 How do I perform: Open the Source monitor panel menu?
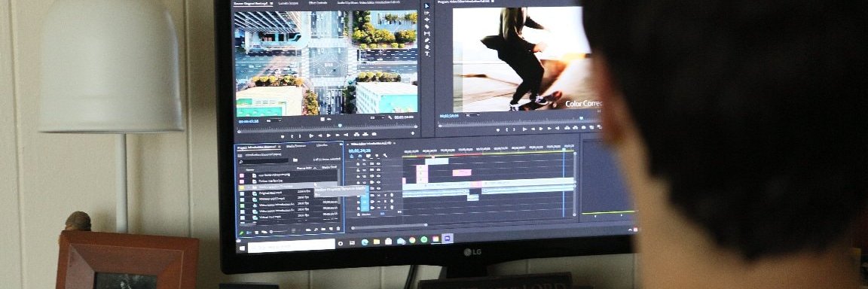coord(271,3)
